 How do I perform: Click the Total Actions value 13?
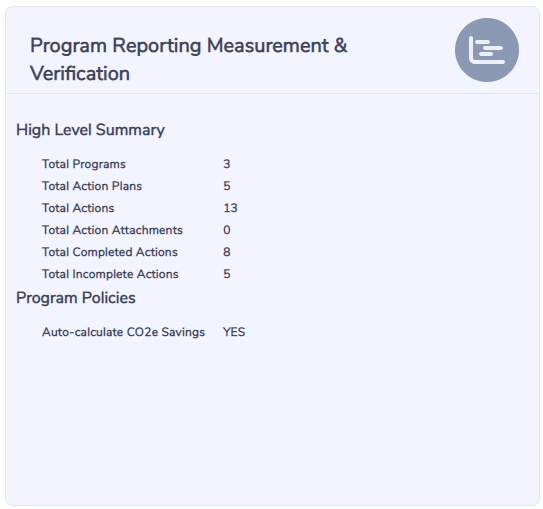230,208
